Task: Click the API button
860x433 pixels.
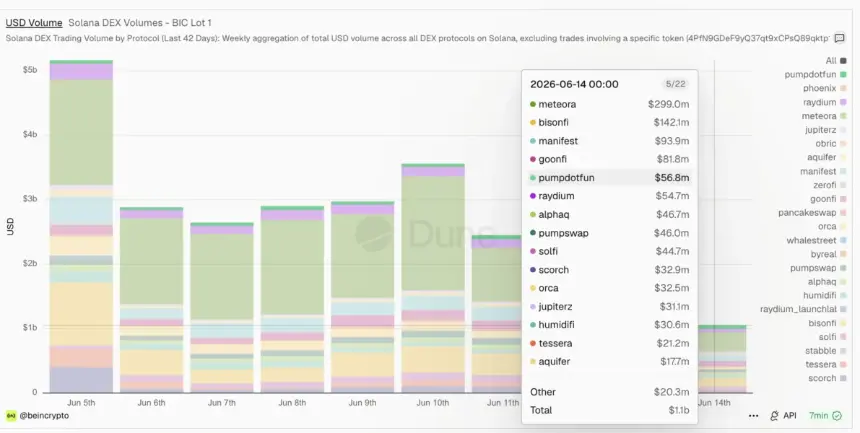Action: 783,415
